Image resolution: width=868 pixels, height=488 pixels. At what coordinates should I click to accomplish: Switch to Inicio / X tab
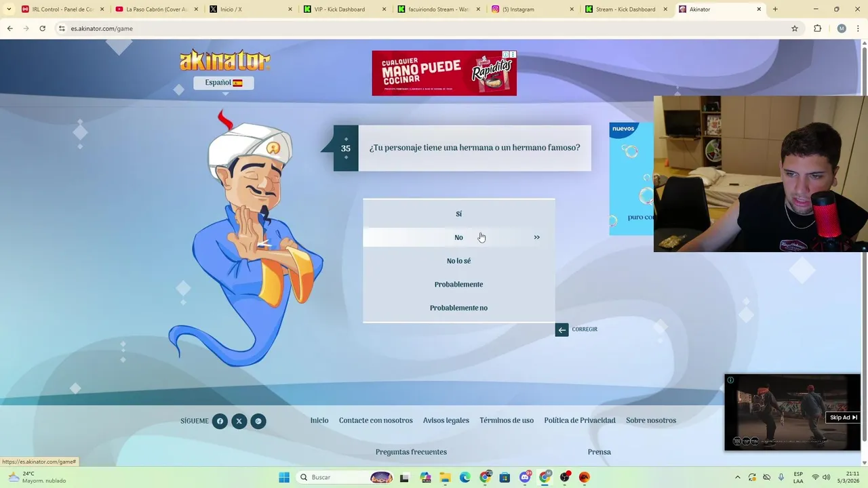pyautogui.click(x=250, y=9)
